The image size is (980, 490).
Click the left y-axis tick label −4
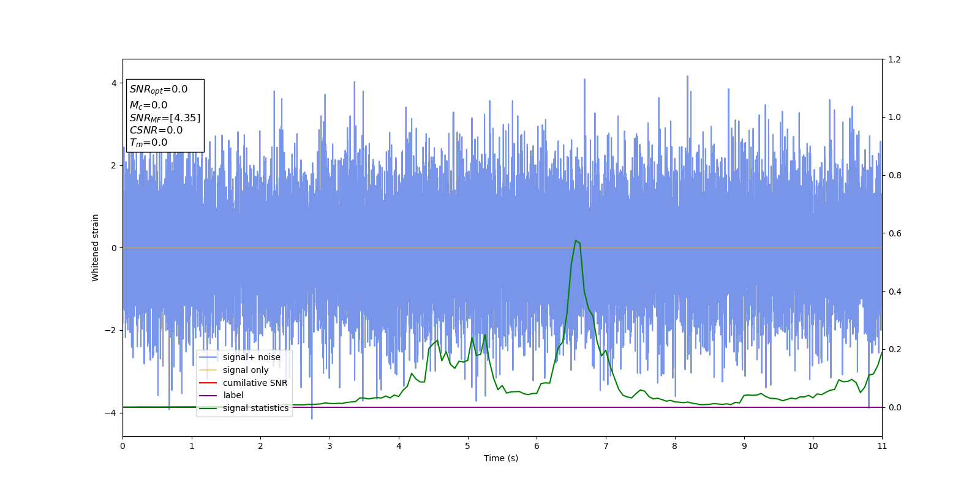tap(110, 413)
